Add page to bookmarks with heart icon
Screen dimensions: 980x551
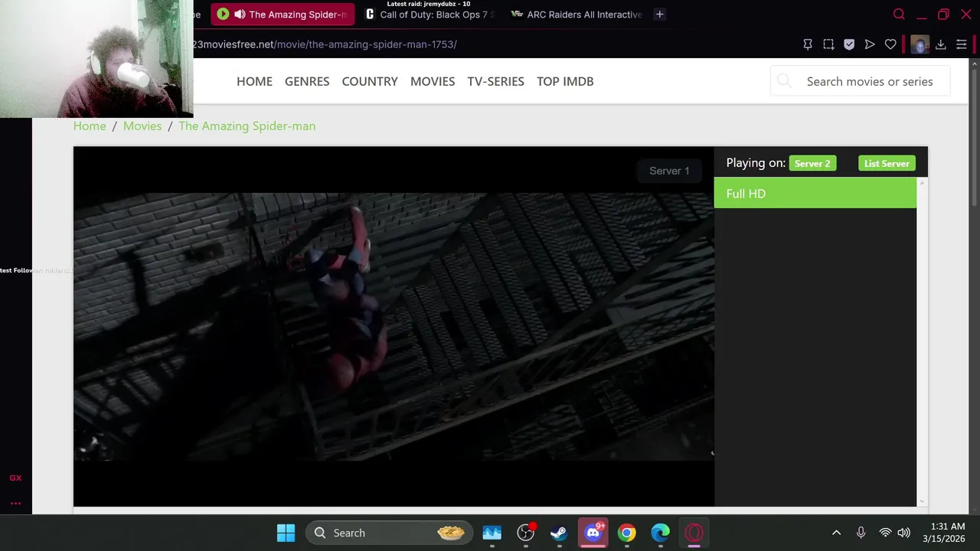pos(890,44)
